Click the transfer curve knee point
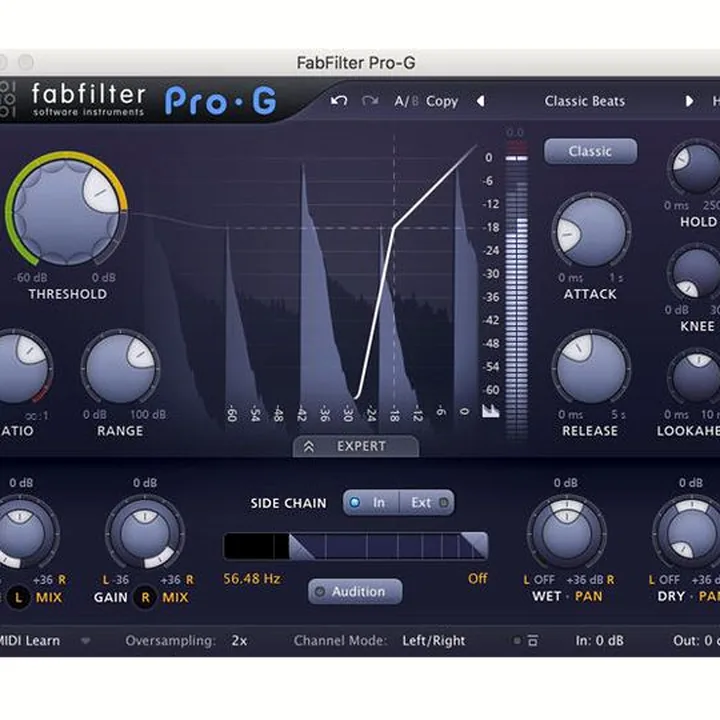 [394, 227]
